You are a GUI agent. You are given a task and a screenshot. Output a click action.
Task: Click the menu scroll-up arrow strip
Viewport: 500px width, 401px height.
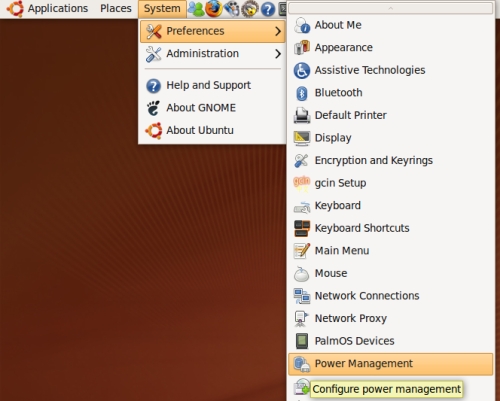(x=390, y=8)
